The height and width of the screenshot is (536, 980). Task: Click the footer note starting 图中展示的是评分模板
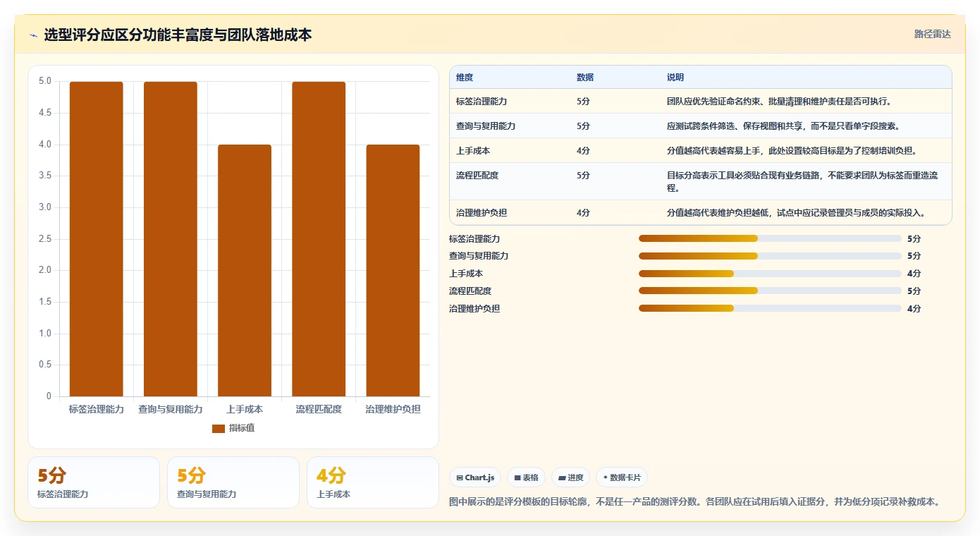coord(697,501)
